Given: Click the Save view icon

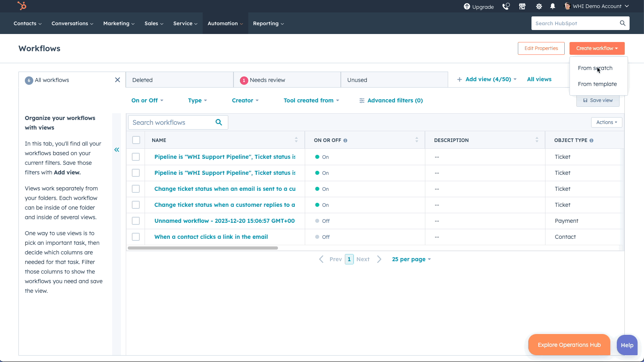Looking at the screenshot, I should click(x=586, y=100).
